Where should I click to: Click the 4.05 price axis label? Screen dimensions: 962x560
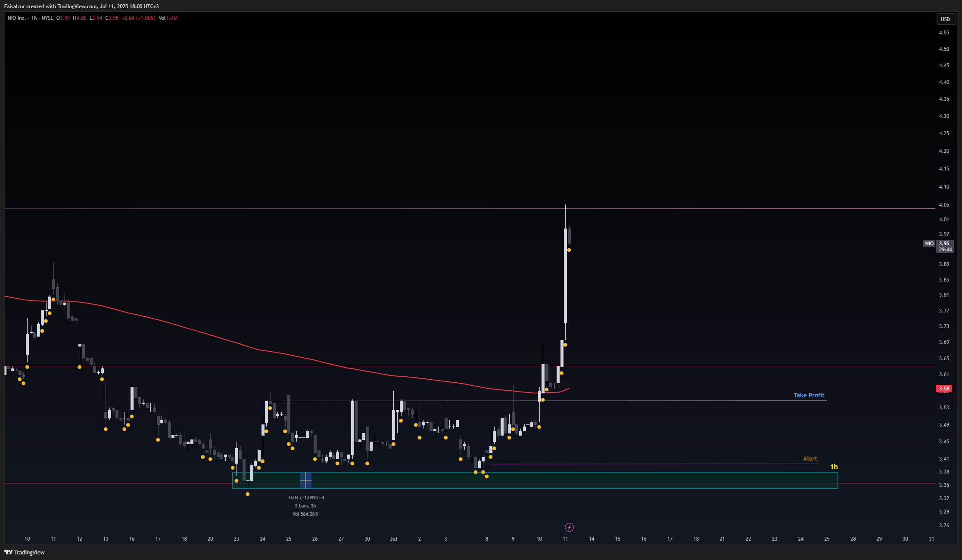[944, 205]
